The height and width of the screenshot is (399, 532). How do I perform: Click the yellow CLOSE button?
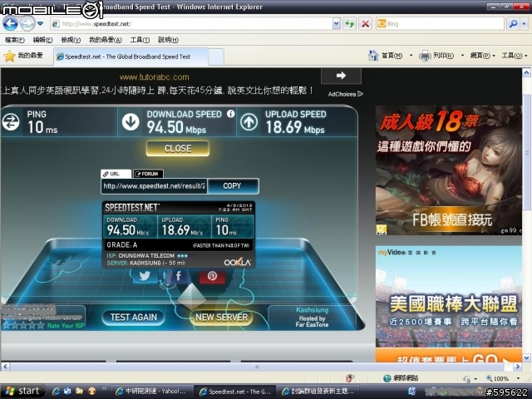pyautogui.click(x=178, y=148)
